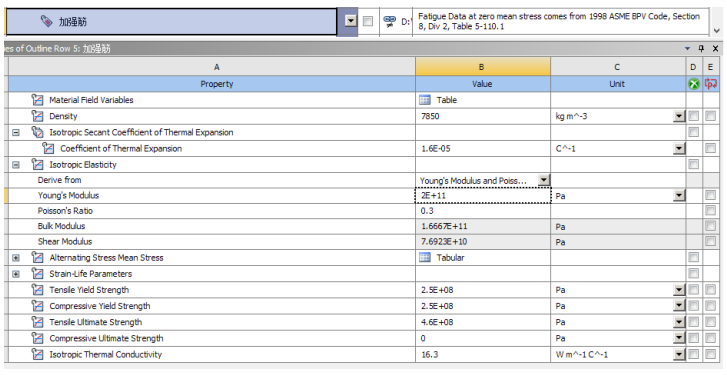Click the Isotropic Thermal Conductivity property icon

(x=37, y=354)
